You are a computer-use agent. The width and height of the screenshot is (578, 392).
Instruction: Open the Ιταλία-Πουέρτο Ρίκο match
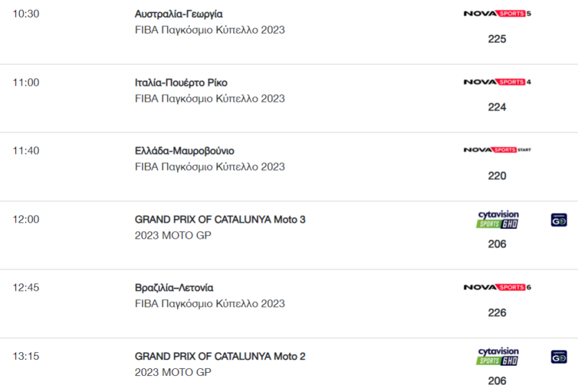181,83
